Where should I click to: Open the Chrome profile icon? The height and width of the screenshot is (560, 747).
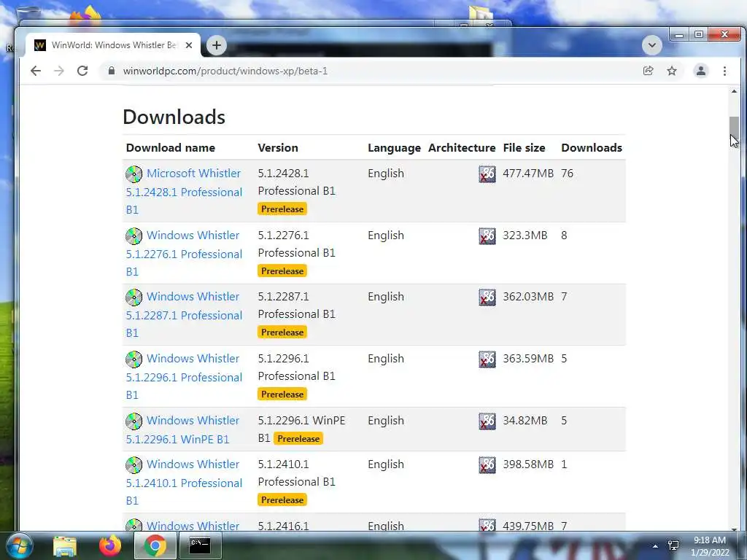point(701,71)
